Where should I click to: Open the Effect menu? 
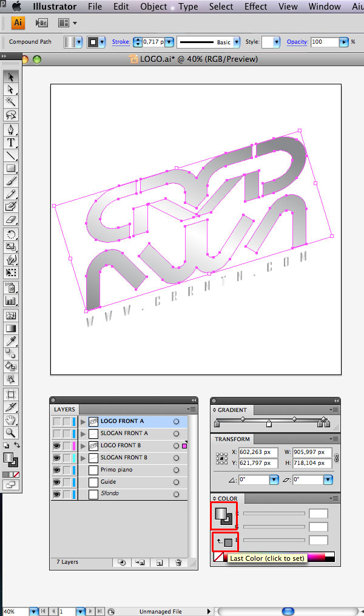pos(255,7)
